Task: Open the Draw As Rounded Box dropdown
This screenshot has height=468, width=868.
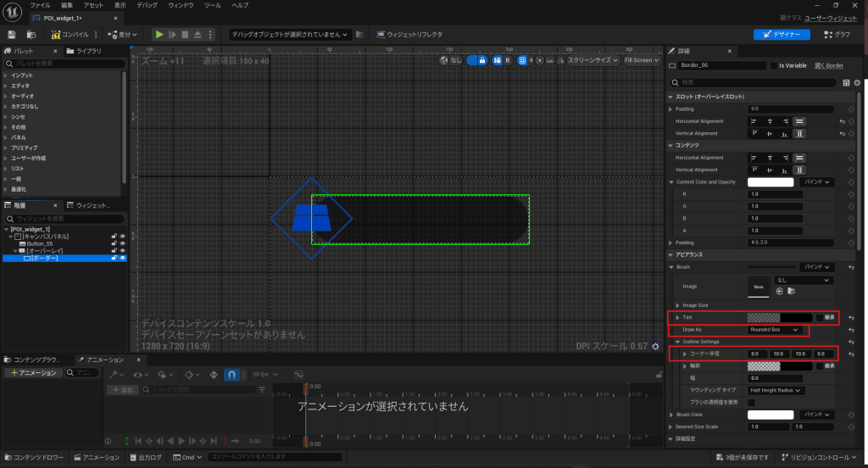Action: (774, 329)
